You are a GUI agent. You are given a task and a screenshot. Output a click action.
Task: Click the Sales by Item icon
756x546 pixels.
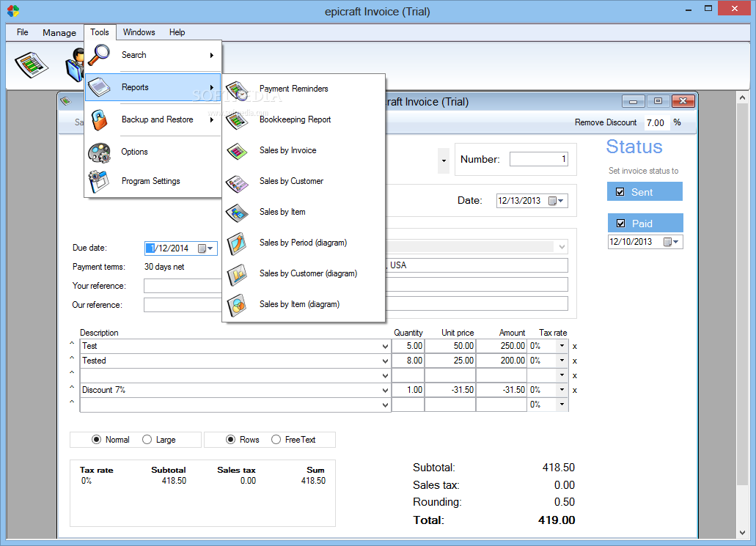tap(237, 212)
